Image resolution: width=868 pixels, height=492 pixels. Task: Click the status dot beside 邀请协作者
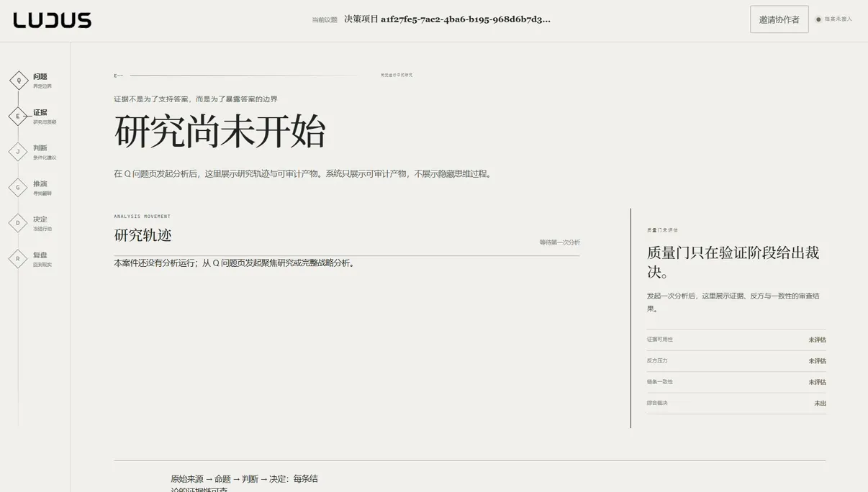[x=818, y=19]
